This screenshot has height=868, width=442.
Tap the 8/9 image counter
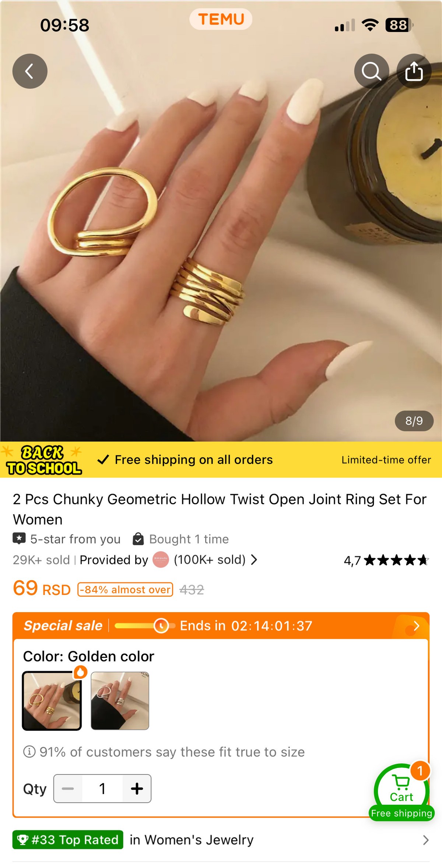[x=414, y=421]
